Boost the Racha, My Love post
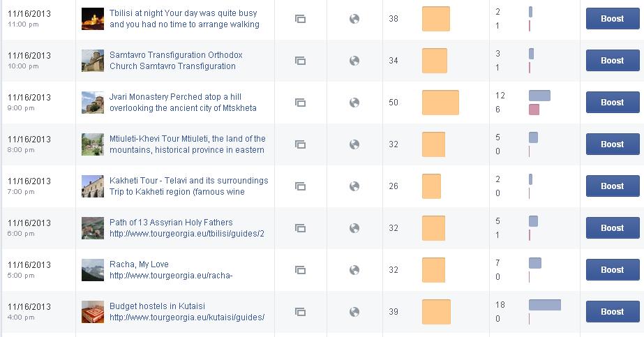This screenshot has width=644, height=337. (613, 270)
